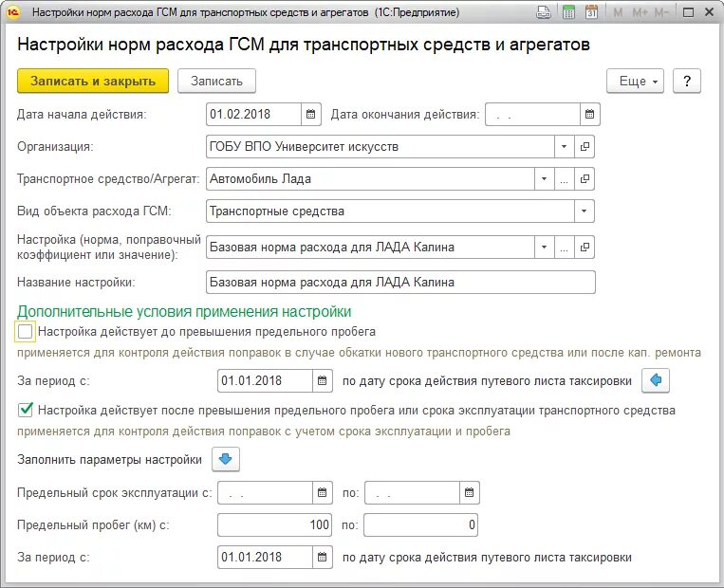Click first За период с date 01.01.2018
Screen dimensions: 724x588
click(x=265, y=380)
